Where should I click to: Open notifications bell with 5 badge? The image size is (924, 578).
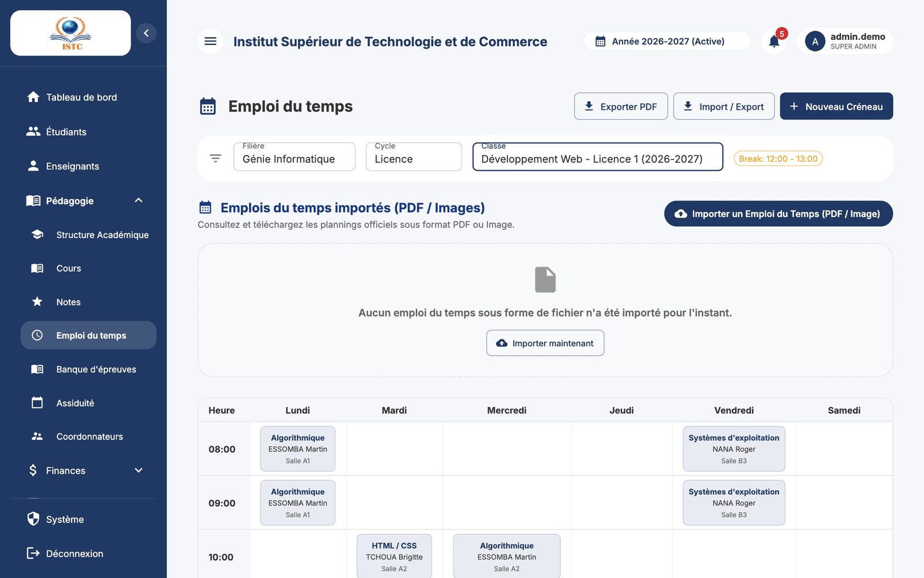[774, 41]
